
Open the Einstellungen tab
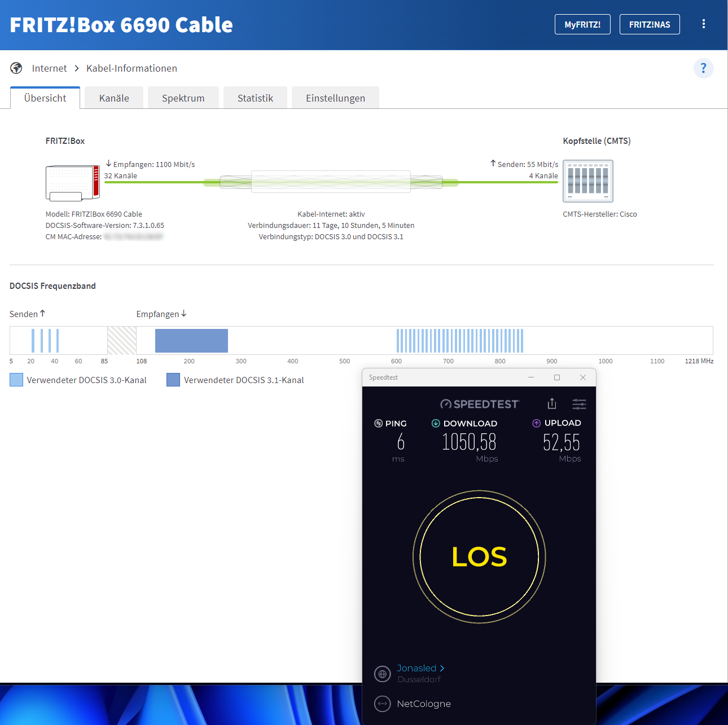point(335,98)
